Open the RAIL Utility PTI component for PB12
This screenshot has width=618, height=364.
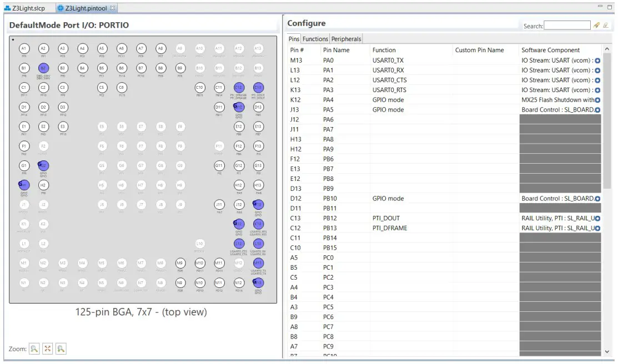coord(598,218)
